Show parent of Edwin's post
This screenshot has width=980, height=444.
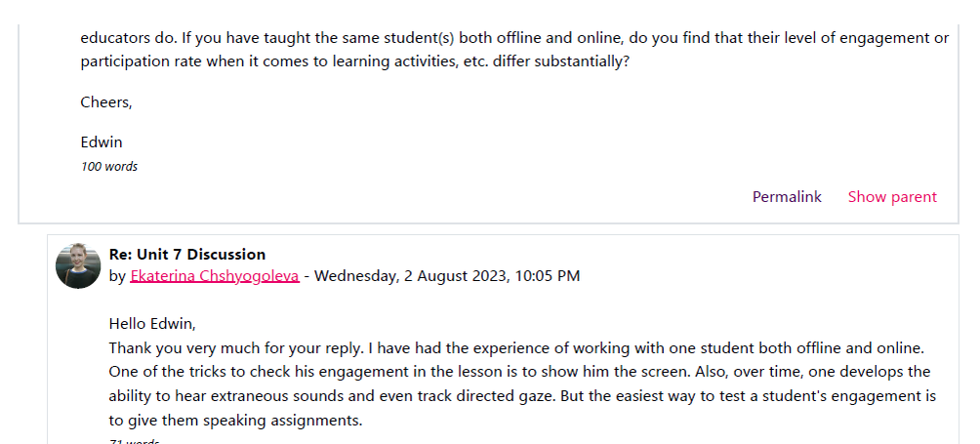(892, 197)
